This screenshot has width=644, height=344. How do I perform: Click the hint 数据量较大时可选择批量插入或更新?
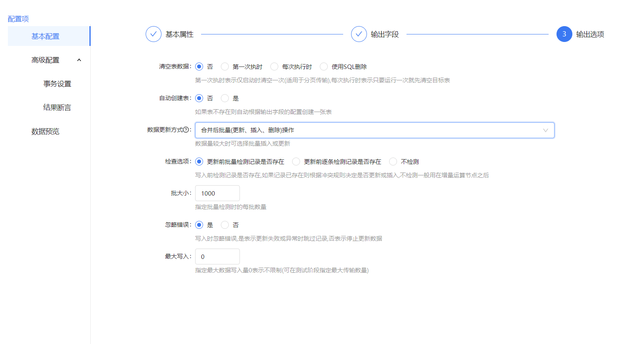[243, 143]
